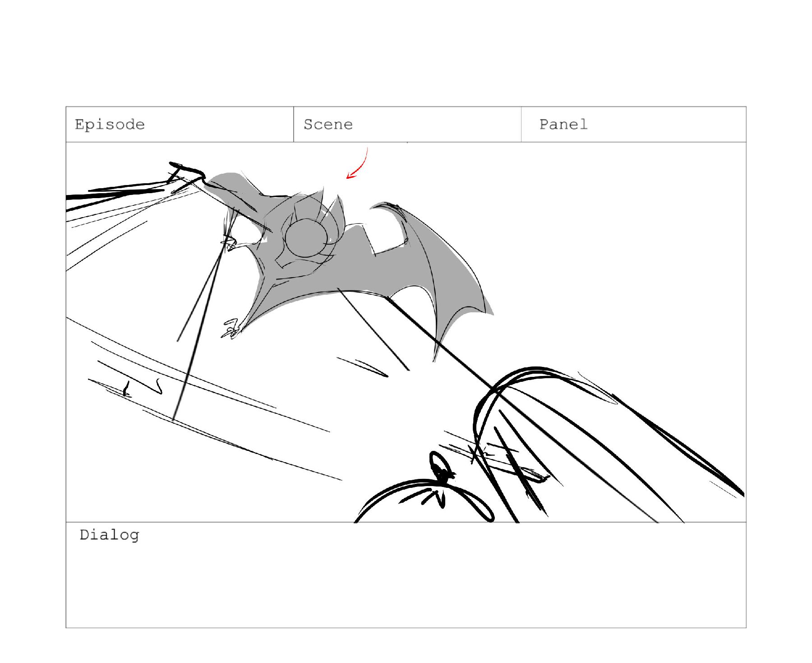The image size is (812, 663).
Task: Click the Panel field label
Action: click(x=563, y=124)
